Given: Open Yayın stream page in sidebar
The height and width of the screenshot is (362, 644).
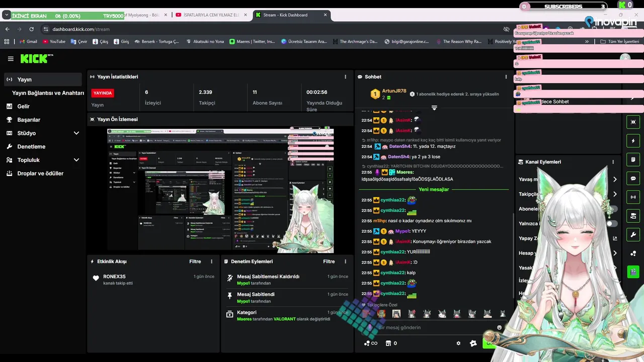Looking at the screenshot, I should [x=43, y=79].
